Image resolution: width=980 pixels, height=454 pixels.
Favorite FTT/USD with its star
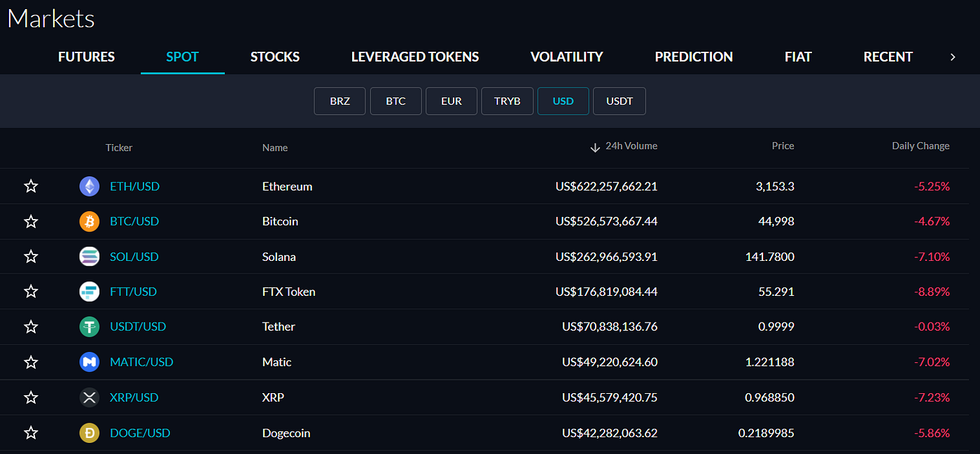31,292
